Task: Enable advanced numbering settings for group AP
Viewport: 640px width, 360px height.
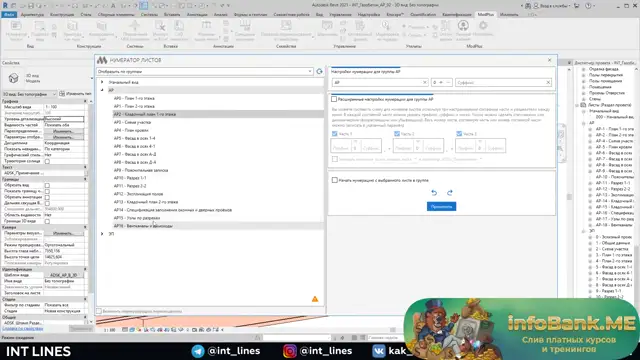Action: (x=334, y=99)
